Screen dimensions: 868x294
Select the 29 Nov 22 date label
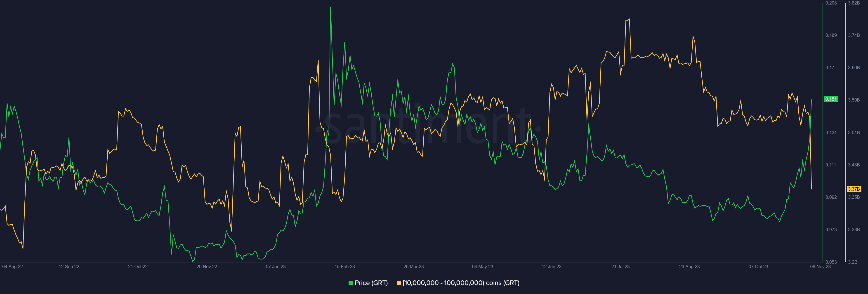[x=207, y=267]
